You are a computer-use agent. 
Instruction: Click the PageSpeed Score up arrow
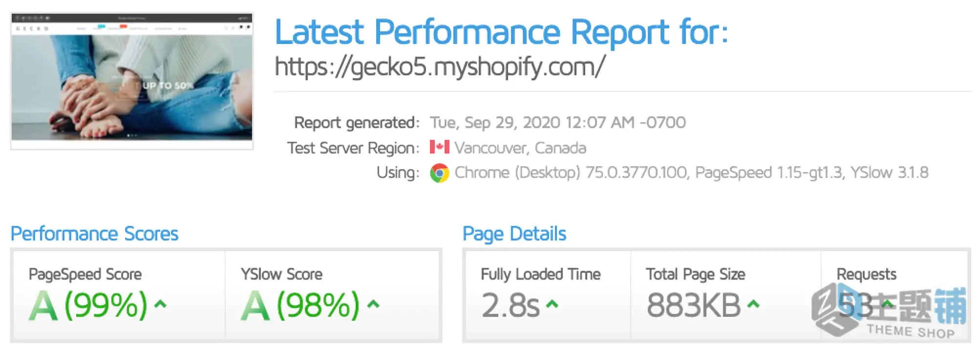coord(160,304)
